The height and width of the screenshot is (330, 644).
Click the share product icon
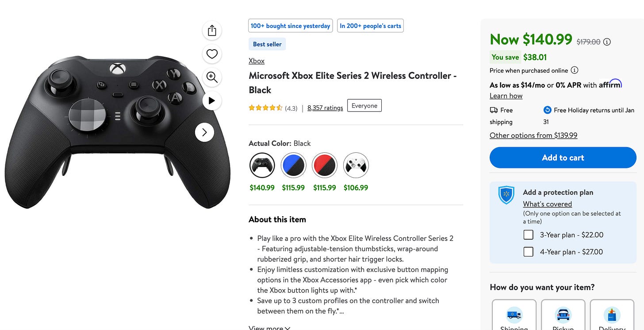tap(212, 30)
